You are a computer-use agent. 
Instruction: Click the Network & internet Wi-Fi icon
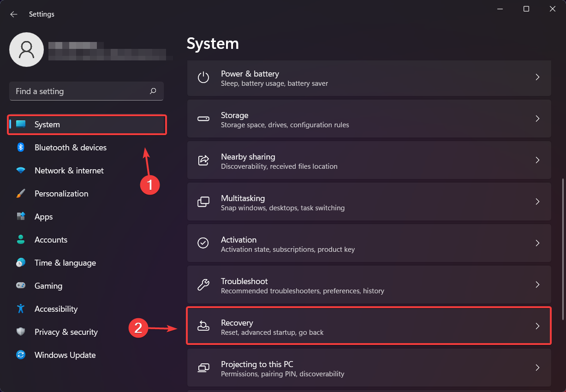click(x=21, y=171)
